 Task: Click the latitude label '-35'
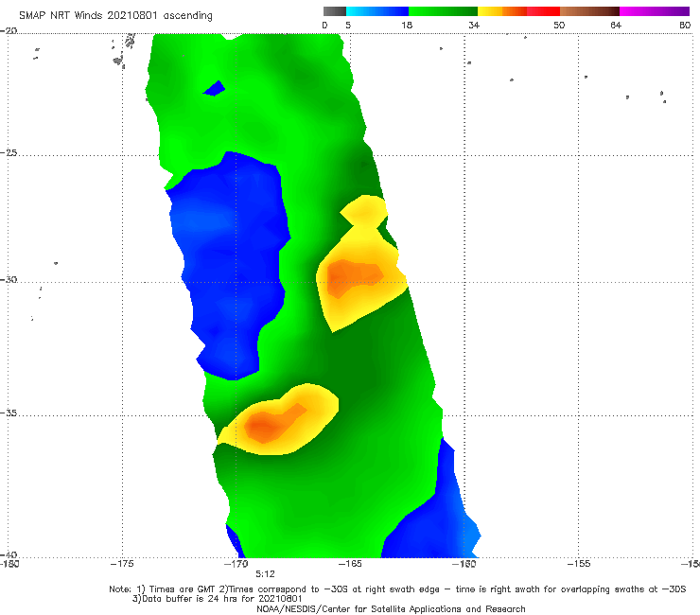pos(9,413)
